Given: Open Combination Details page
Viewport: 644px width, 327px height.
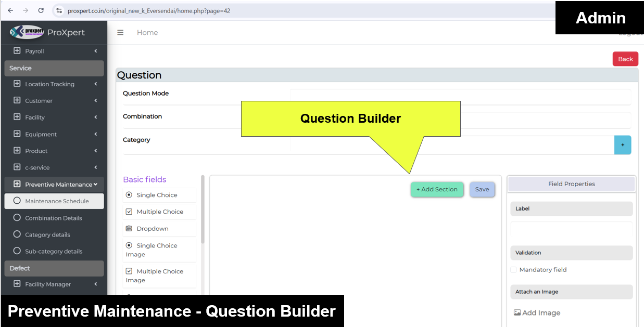Looking at the screenshot, I should [x=53, y=218].
